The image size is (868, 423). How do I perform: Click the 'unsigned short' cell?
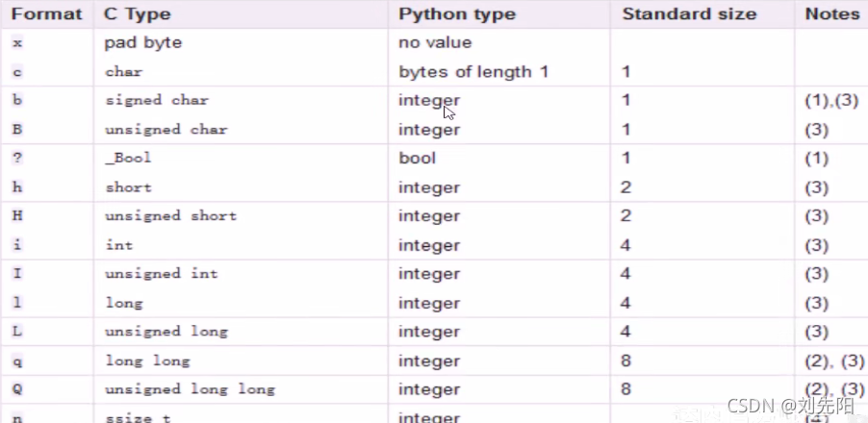point(170,215)
